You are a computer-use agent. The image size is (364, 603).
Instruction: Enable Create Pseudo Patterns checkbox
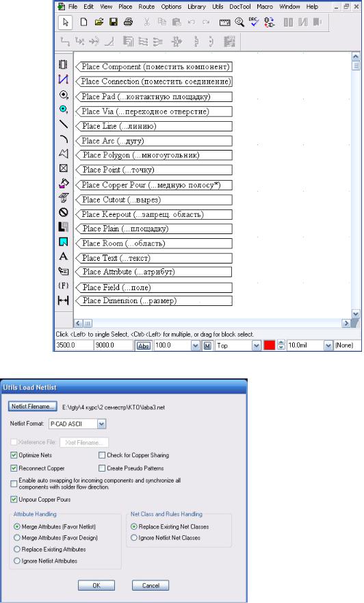pyautogui.click(x=102, y=468)
